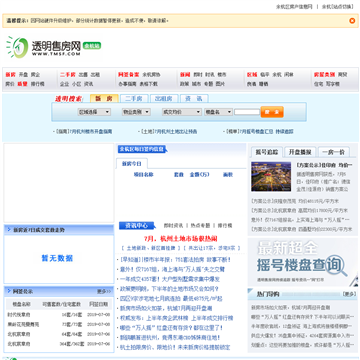The image size is (360, 360).
Task: Click [更多] in the 热门导购 panel
Action: pos(349,294)
